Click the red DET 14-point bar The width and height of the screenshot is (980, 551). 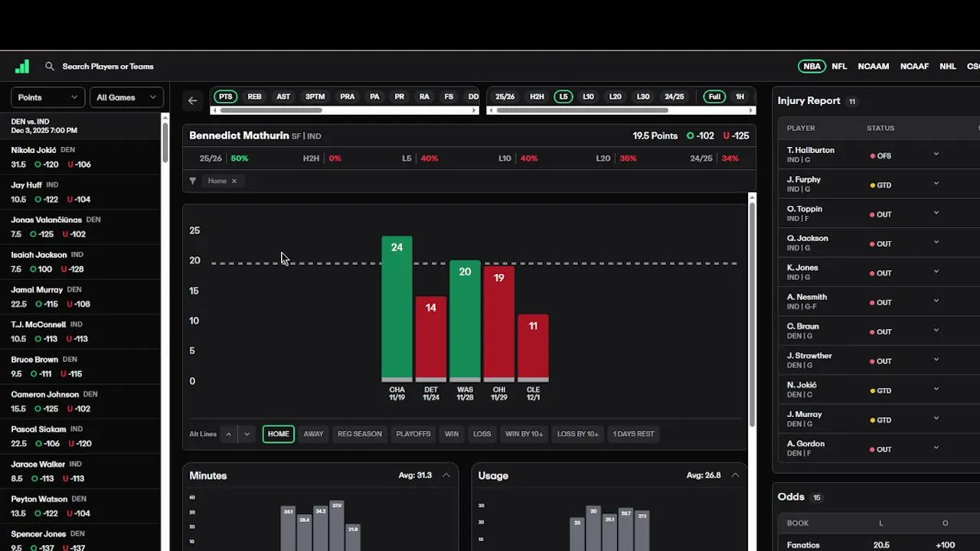430,338
